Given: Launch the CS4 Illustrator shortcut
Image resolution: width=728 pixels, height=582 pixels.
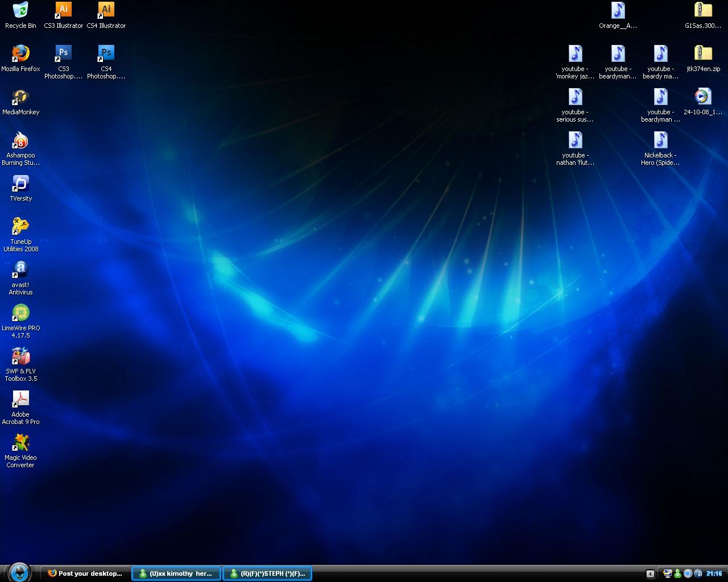Looking at the screenshot, I should [x=106, y=15].
